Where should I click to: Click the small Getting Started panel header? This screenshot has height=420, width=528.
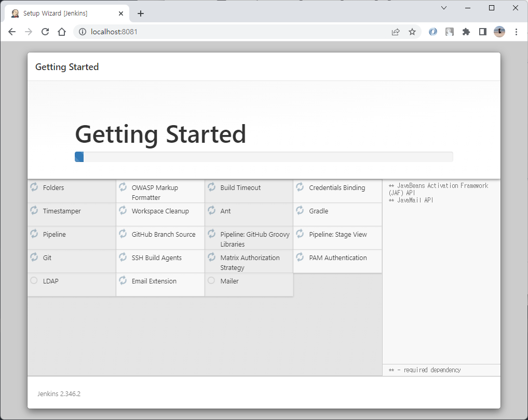tap(67, 66)
